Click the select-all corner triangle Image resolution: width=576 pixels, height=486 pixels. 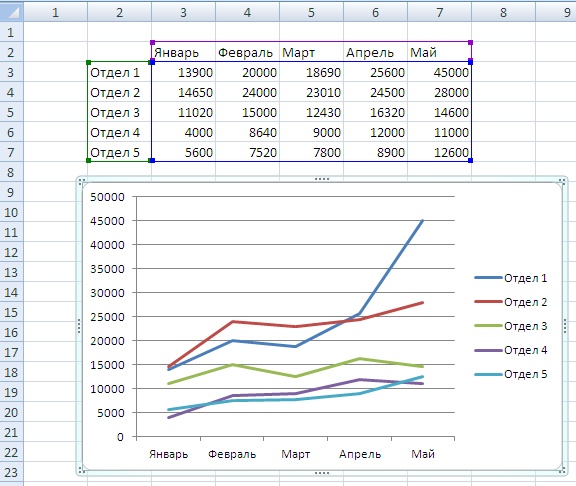point(11,12)
